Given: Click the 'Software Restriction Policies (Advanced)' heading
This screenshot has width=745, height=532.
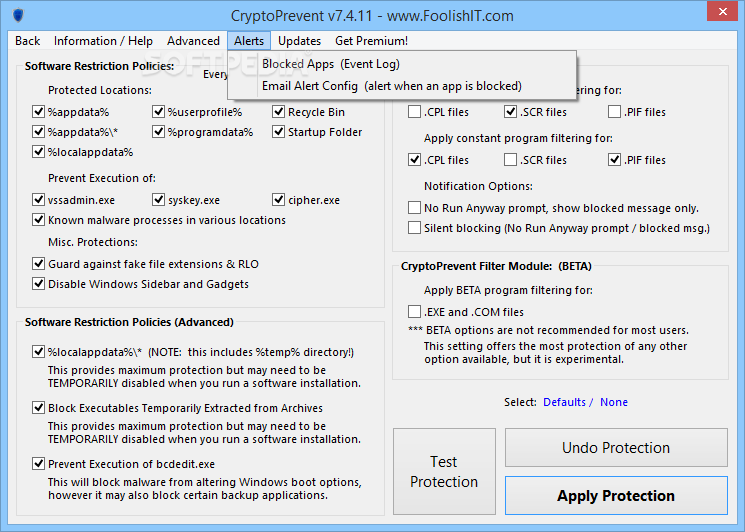Looking at the screenshot, I should click(129, 322).
